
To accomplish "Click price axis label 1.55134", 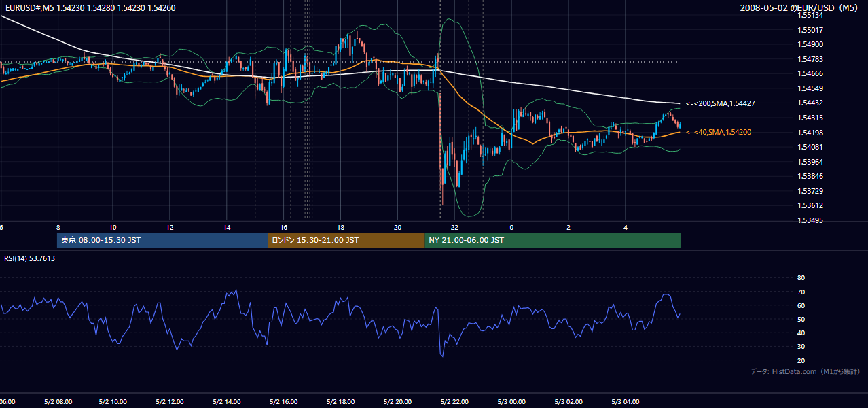I will coord(811,15).
